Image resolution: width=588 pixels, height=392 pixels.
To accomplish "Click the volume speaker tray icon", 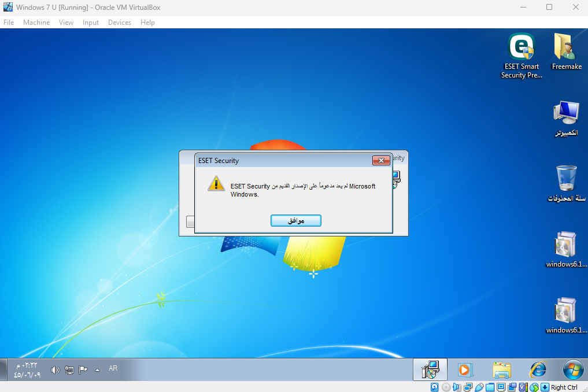I will pos(55,370).
